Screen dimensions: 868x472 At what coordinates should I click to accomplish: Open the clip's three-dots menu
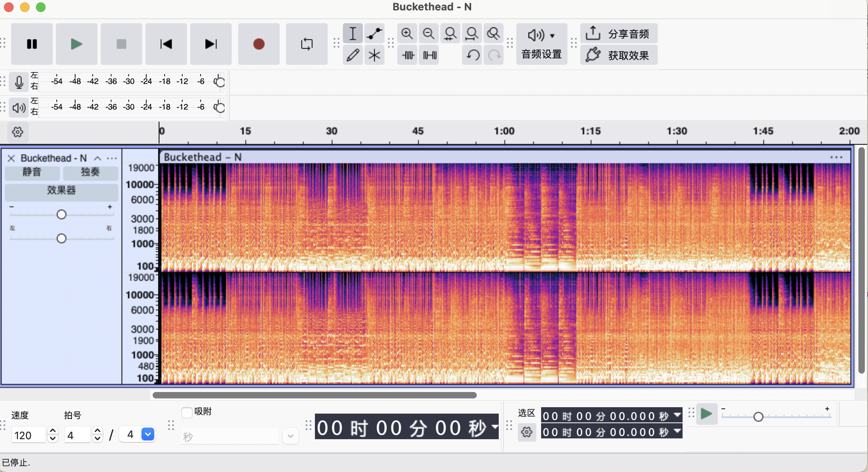pyautogui.click(x=836, y=157)
